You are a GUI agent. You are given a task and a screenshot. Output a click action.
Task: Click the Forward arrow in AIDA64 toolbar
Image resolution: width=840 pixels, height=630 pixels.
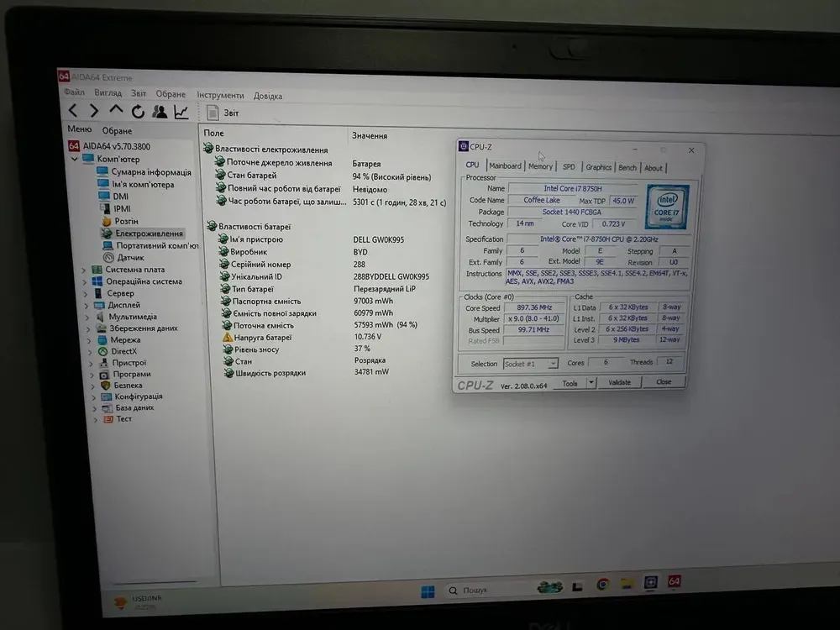point(94,110)
